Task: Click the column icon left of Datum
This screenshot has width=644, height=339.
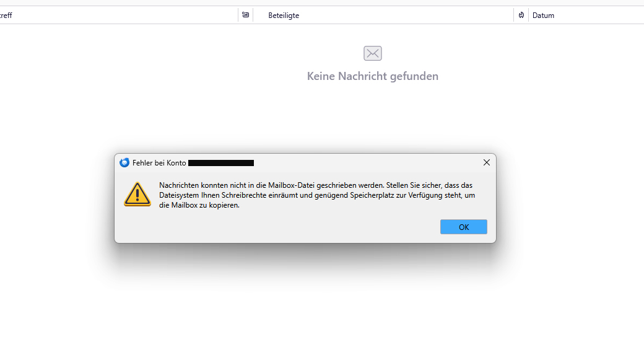Action: coord(521,15)
